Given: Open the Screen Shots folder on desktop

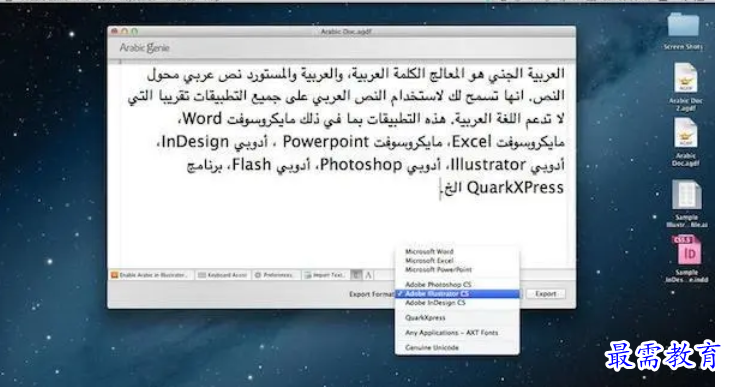Looking at the screenshot, I should 683,31.
